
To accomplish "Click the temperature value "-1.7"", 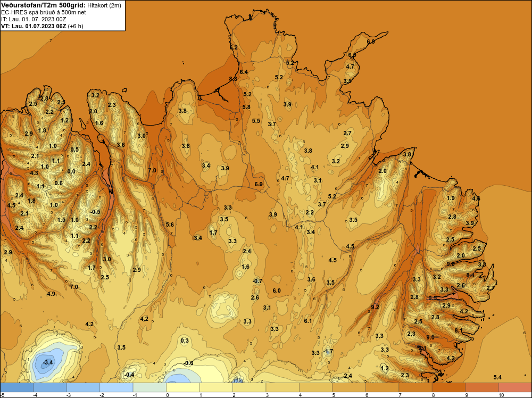I will pyautogui.click(x=328, y=352).
